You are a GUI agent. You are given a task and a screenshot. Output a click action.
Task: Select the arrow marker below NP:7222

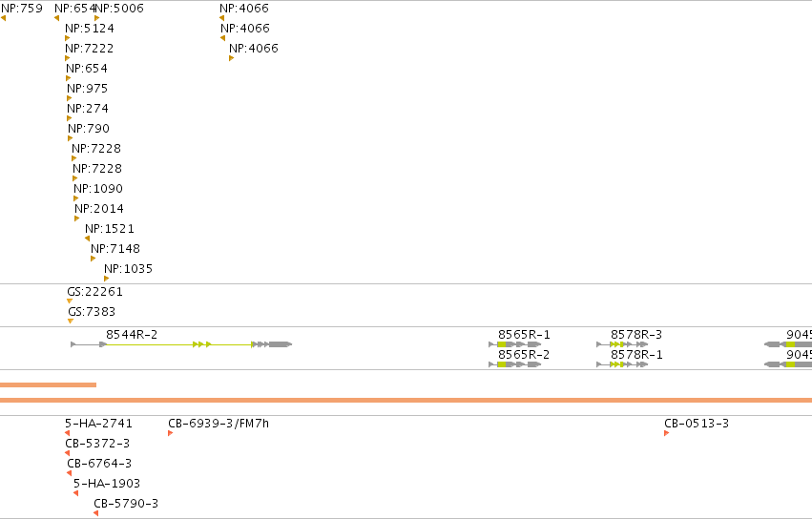point(68,58)
